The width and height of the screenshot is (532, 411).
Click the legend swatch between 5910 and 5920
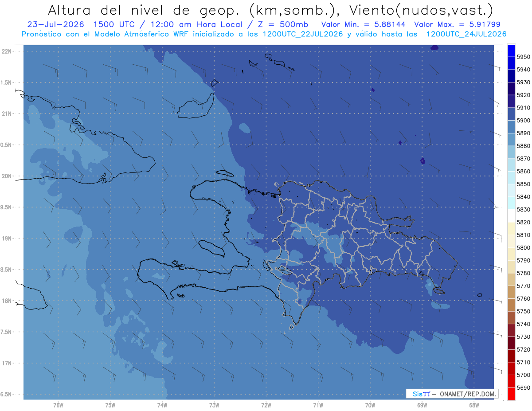[511, 102]
